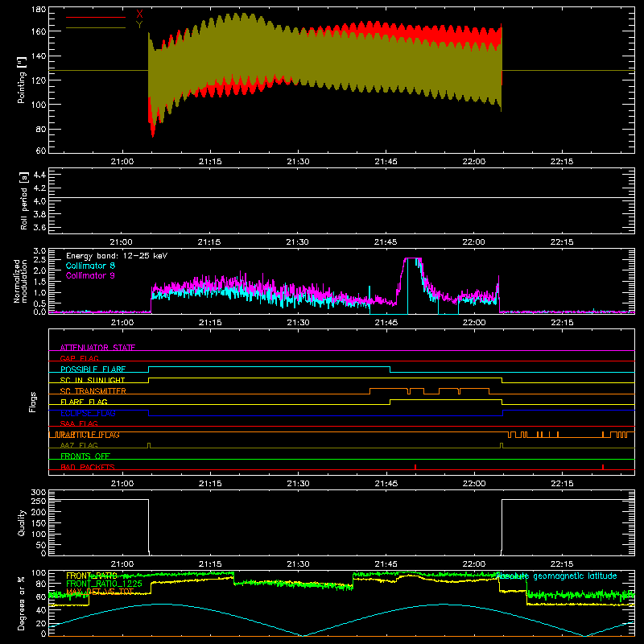644x644 pixels.
Task: Click the 22:15 label under the Quality plot
Action: pos(562,564)
